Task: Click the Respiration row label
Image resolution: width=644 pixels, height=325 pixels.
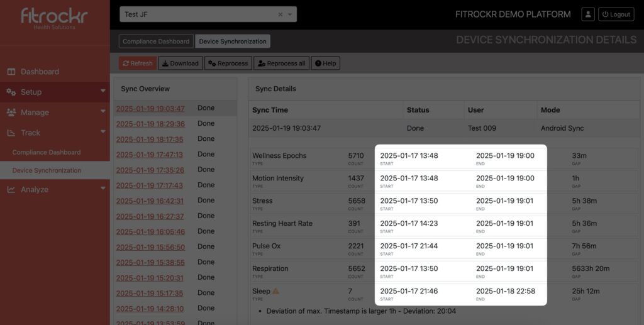Action: pos(270,268)
